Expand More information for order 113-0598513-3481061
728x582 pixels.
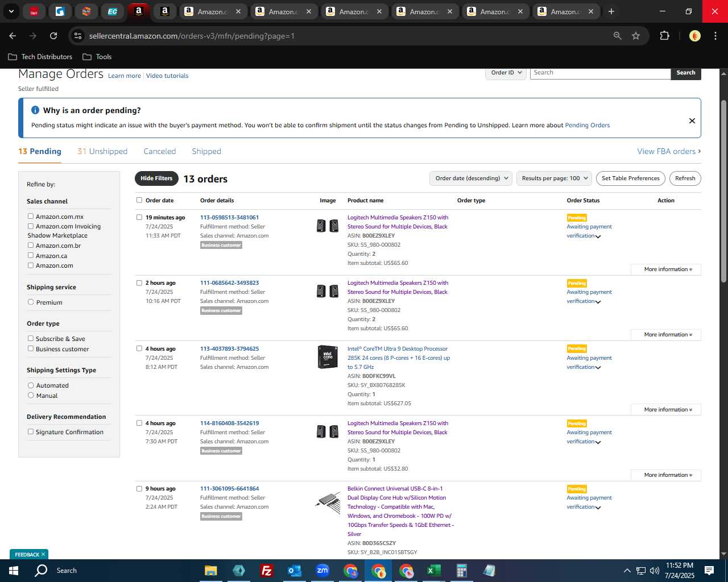667,269
